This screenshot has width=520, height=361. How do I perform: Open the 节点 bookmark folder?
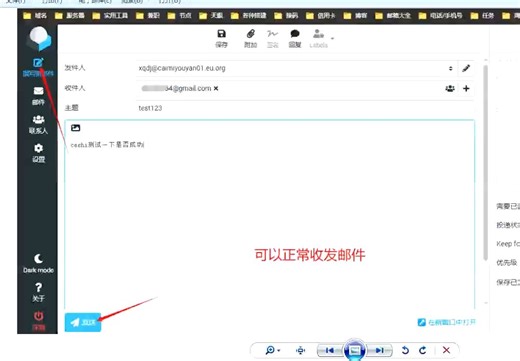(x=179, y=16)
